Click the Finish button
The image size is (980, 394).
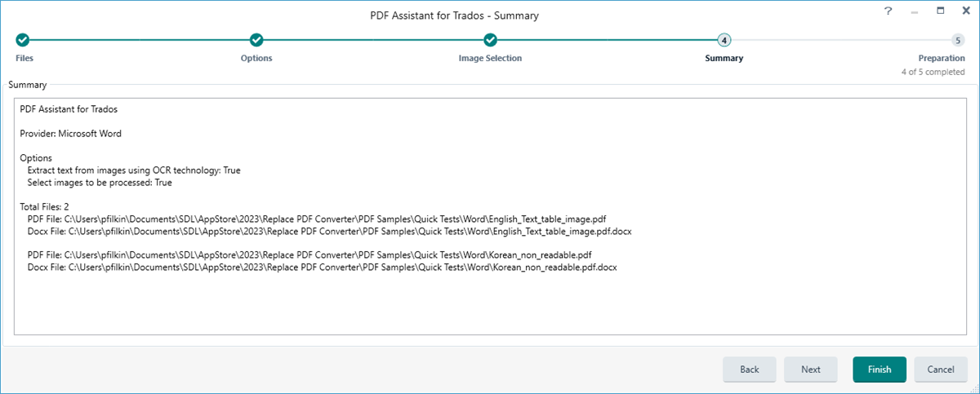880,370
